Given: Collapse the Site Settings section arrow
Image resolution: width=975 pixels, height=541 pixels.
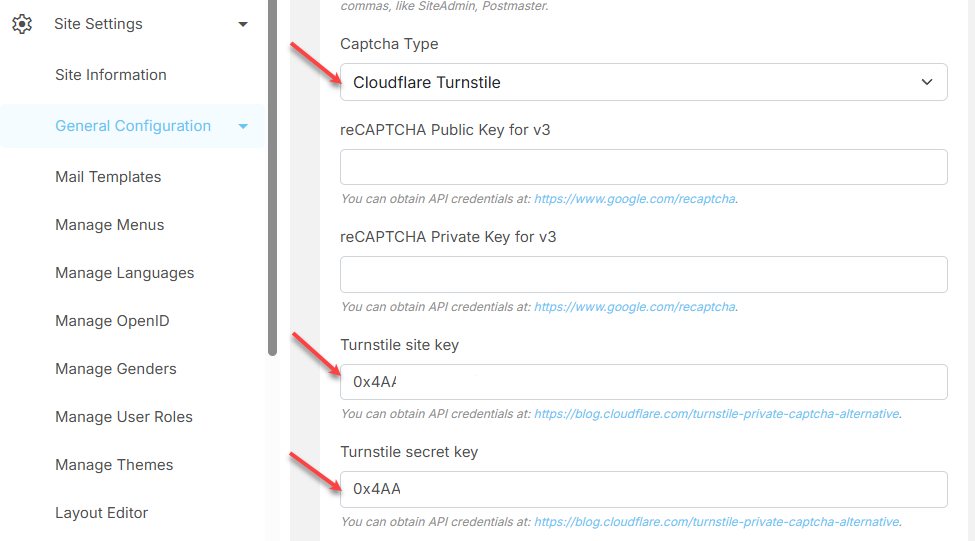Looking at the screenshot, I should [x=243, y=24].
